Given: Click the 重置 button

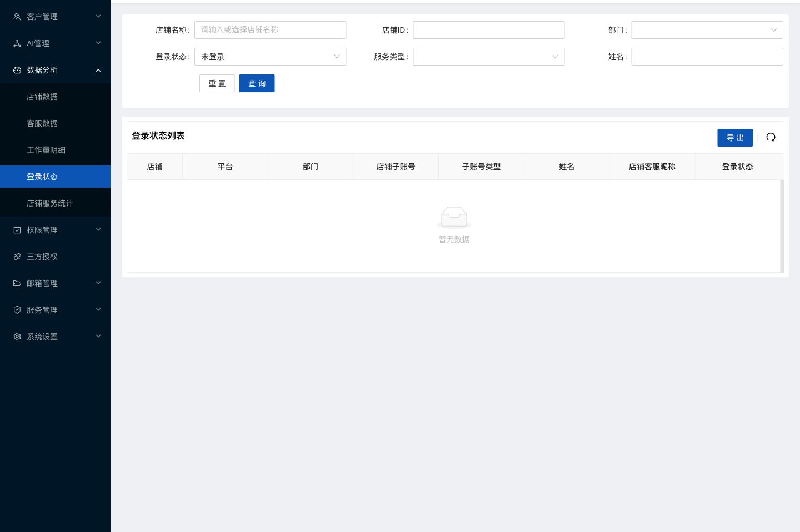Looking at the screenshot, I should click(x=217, y=83).
